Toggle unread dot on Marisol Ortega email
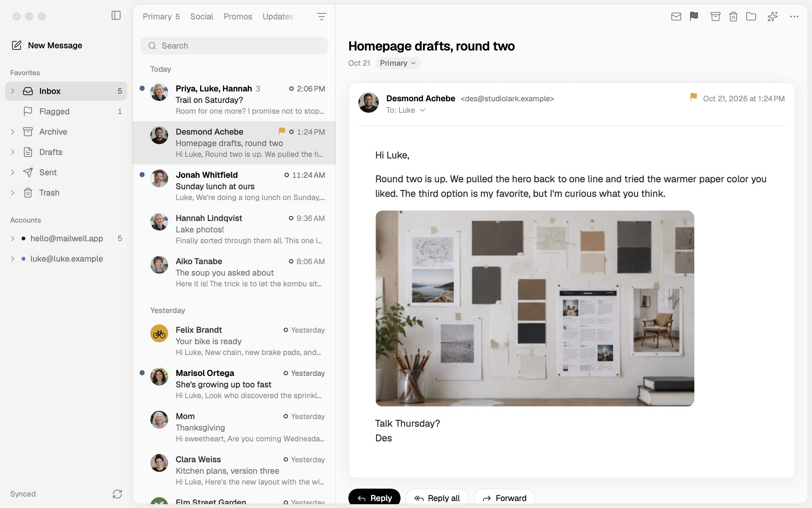 (142, 373)
